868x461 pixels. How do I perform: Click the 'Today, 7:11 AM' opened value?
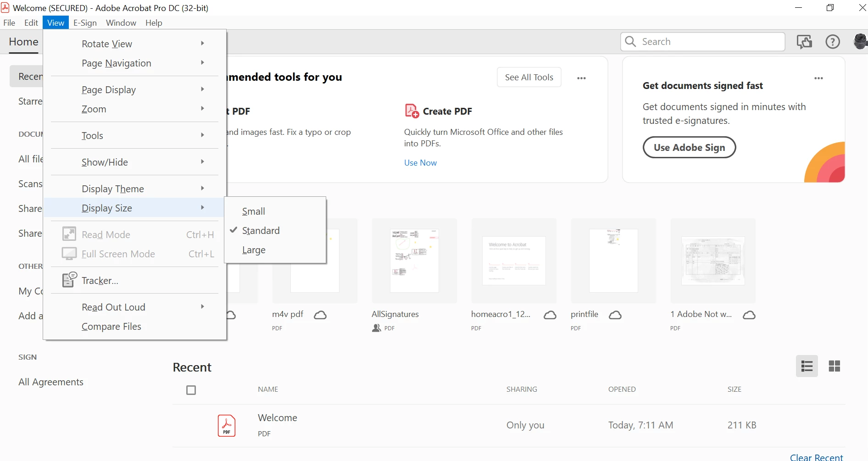pos(640,425)
